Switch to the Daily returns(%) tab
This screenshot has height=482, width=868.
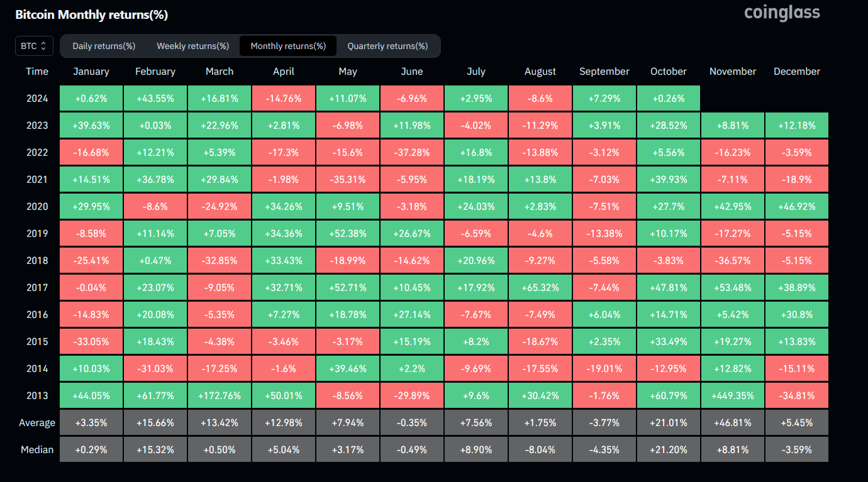(x=103, y=46)
